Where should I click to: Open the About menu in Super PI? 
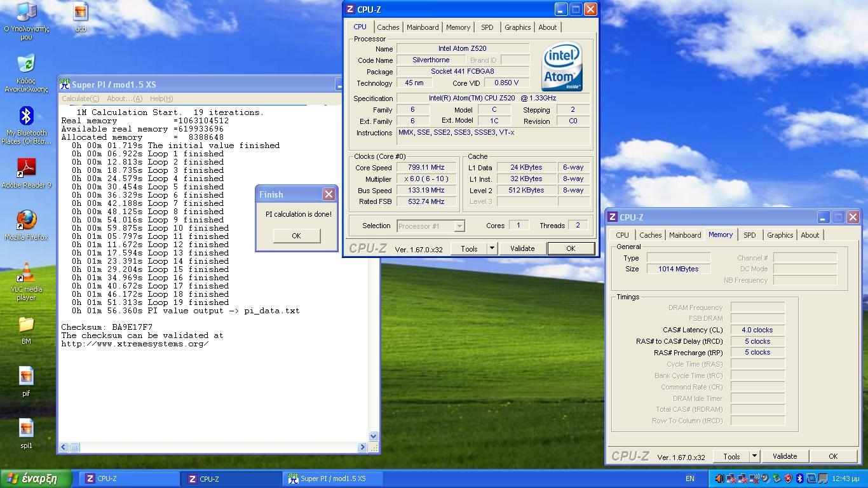click(x=125, y=98)
